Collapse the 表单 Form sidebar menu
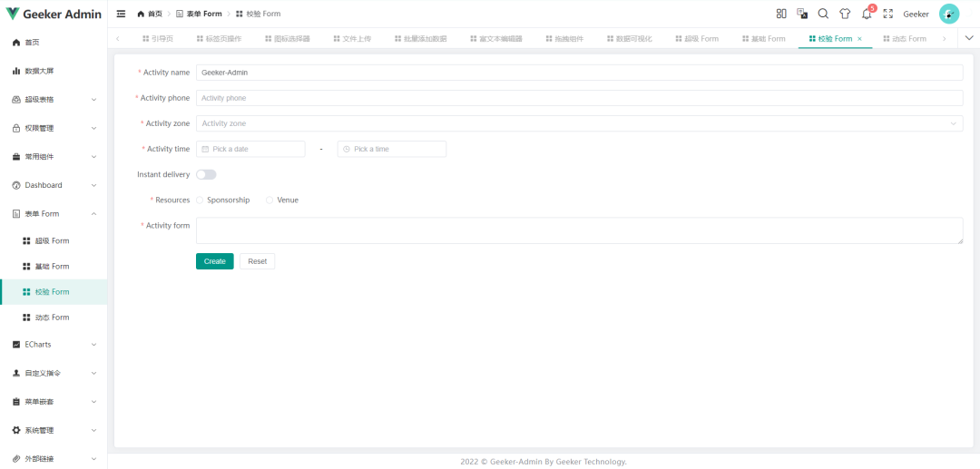Screen dimensions: 980x469 pyautogui.click(x=93, y=214)
